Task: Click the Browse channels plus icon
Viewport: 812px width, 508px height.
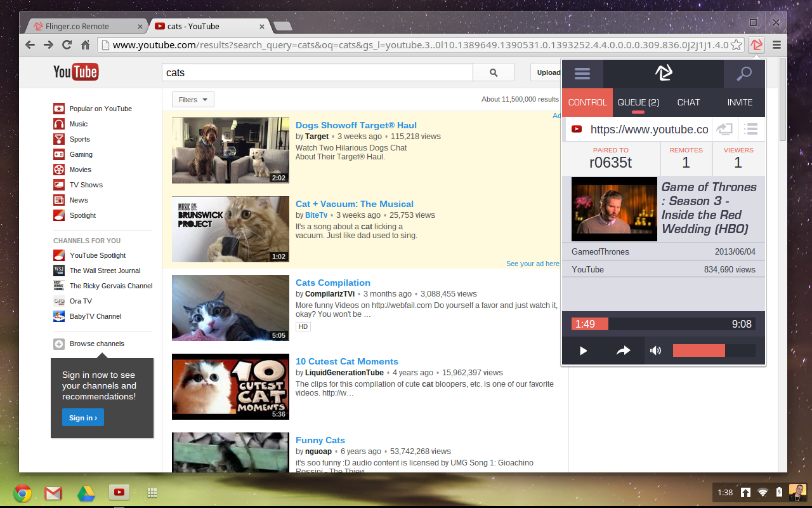Action: [x=59, y=344]
